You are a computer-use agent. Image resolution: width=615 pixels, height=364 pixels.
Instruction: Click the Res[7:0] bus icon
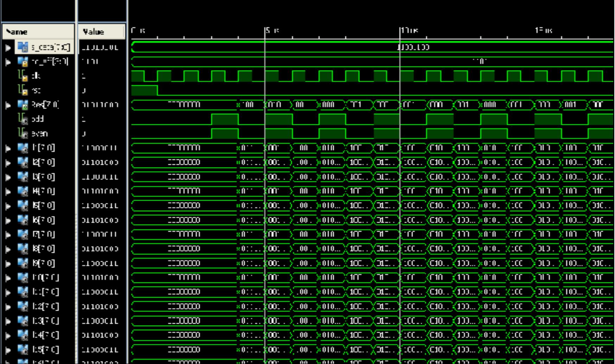pyautogui.click(x=23, y=105)
